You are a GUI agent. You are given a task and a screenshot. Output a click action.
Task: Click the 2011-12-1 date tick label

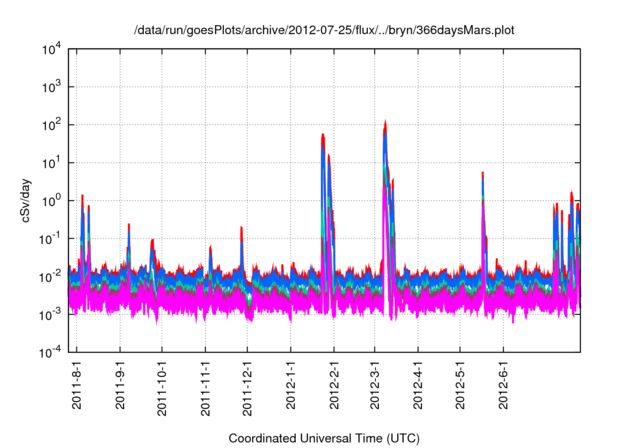(x=247, y=388)
